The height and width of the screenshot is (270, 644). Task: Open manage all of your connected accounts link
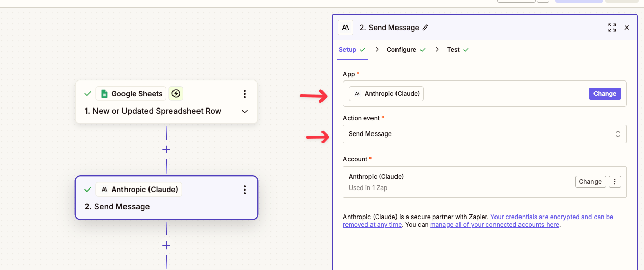494,225
